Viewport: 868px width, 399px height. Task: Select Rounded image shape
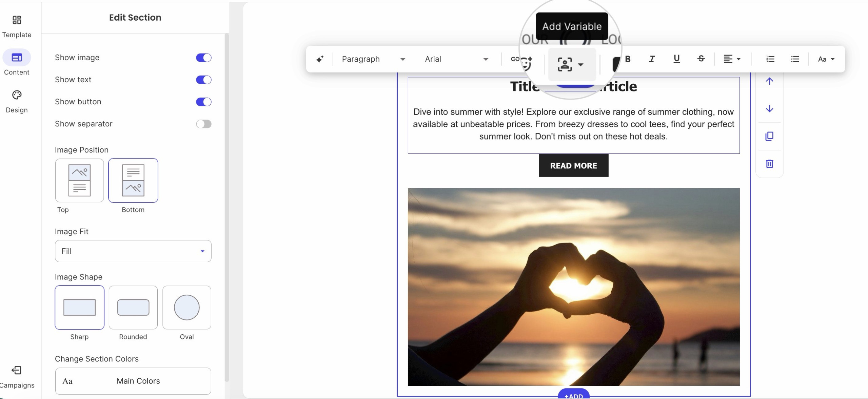point(133,308)
